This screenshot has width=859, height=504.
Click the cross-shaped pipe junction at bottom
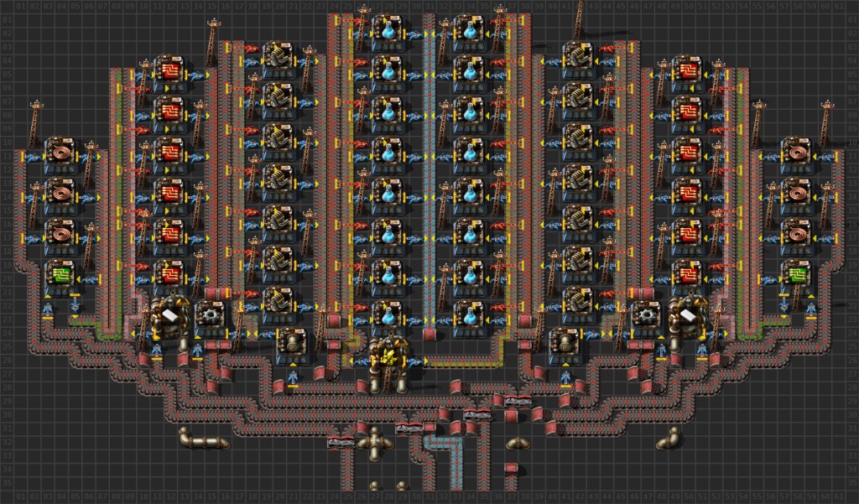tap(375, 443)
